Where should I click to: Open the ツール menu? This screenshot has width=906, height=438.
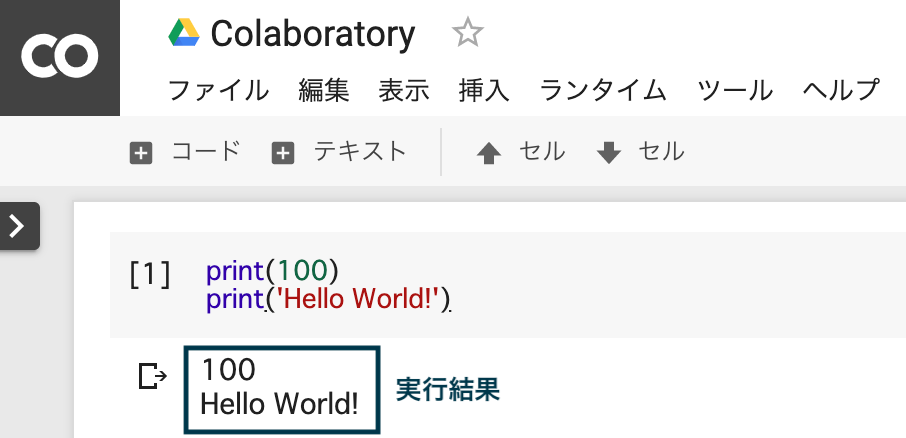(x=735, y=91)
